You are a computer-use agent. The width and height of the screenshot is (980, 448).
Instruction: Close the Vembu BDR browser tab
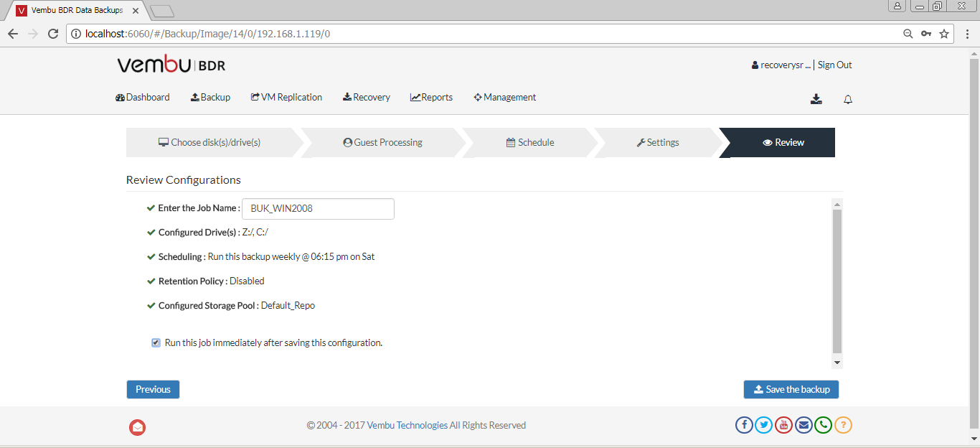point(136,11)
